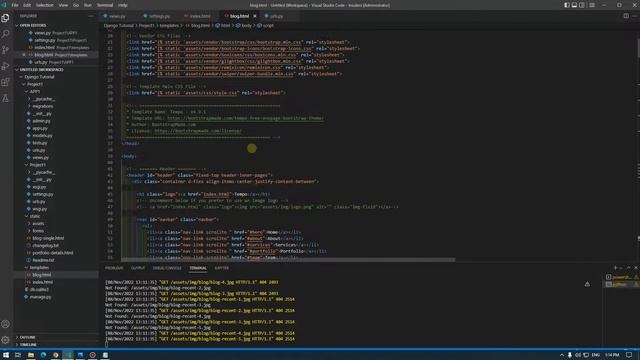Open the Edit menu
This screenshot has width=640, height=360.
[x=27, y=5]
